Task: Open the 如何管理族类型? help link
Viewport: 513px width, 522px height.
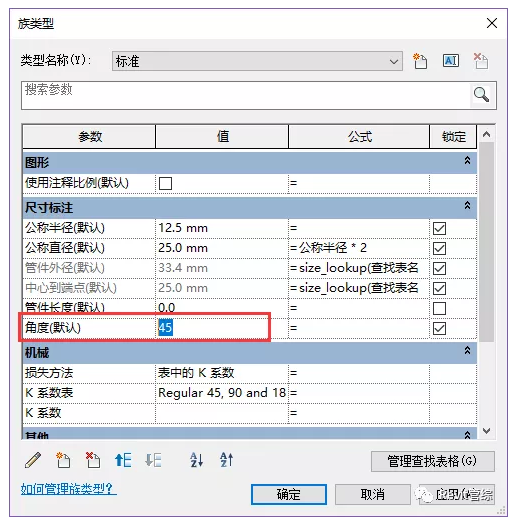Action: [68, 489]
